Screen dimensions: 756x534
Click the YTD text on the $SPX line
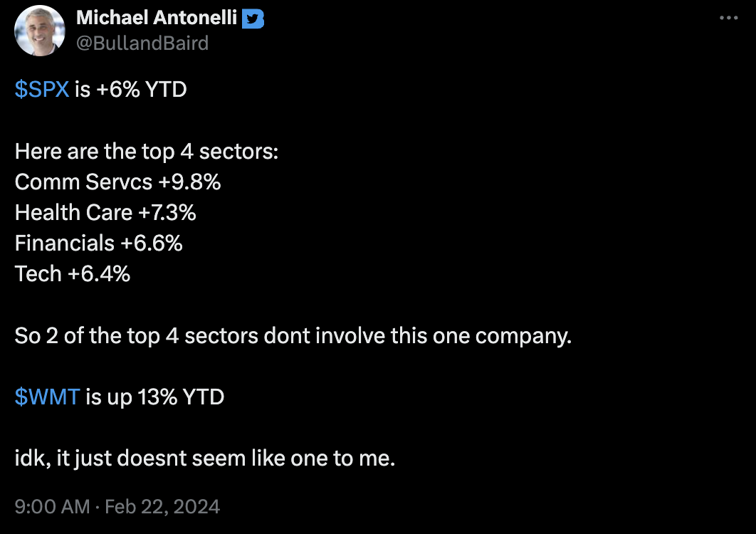coord(166,90)
